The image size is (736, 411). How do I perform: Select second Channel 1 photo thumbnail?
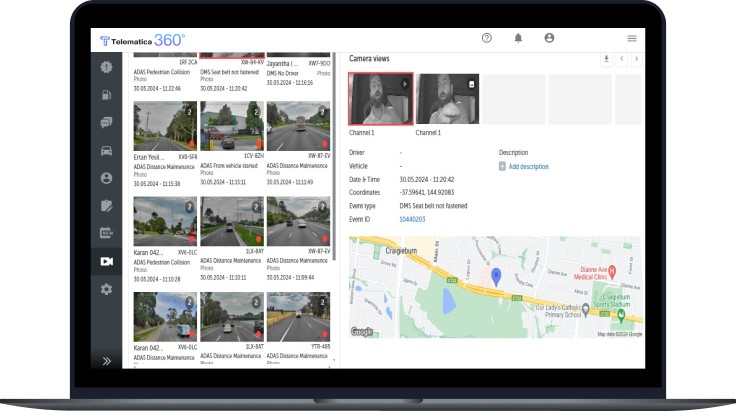447,99
